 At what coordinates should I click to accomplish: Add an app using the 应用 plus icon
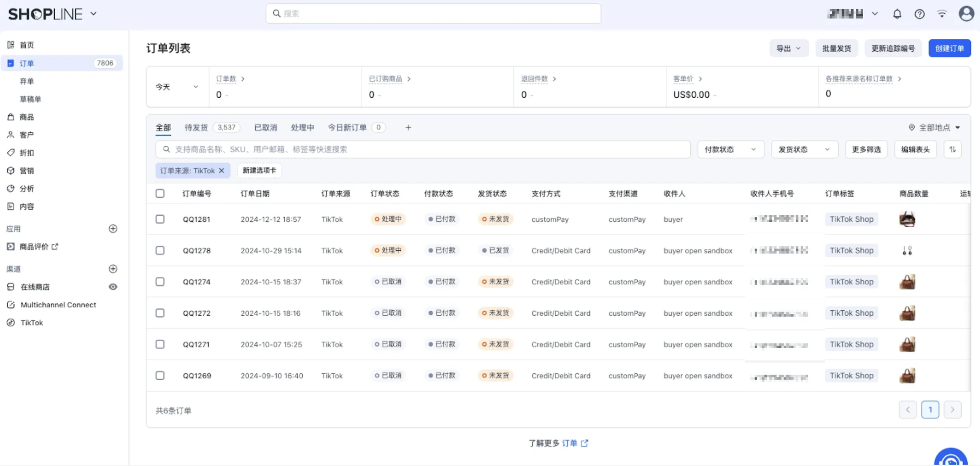click(x=113, y=228)
